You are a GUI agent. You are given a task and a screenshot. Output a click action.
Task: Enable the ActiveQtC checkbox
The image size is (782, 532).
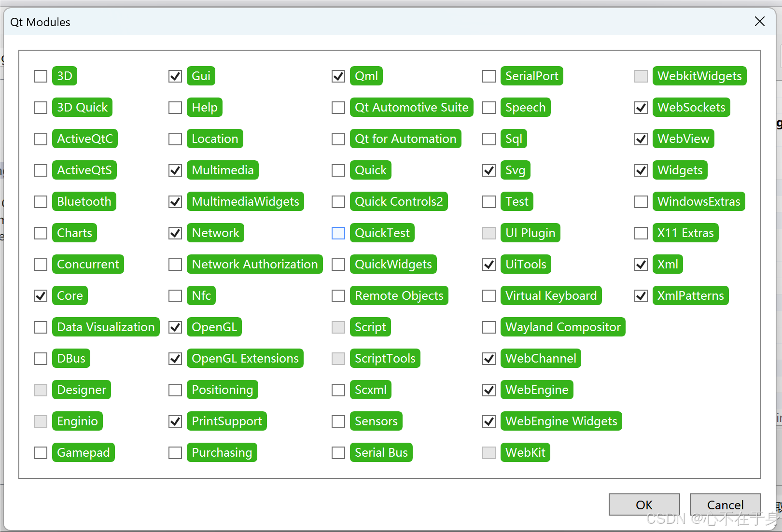[41, 139]
